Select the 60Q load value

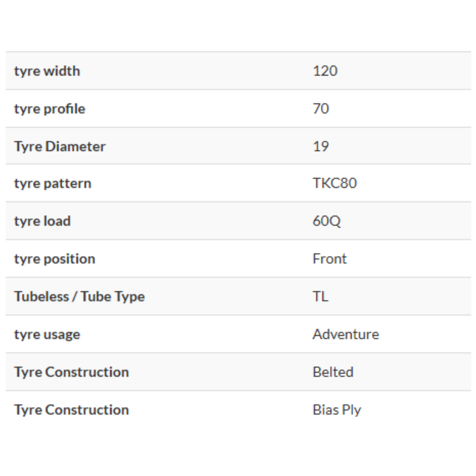(326, 221)
